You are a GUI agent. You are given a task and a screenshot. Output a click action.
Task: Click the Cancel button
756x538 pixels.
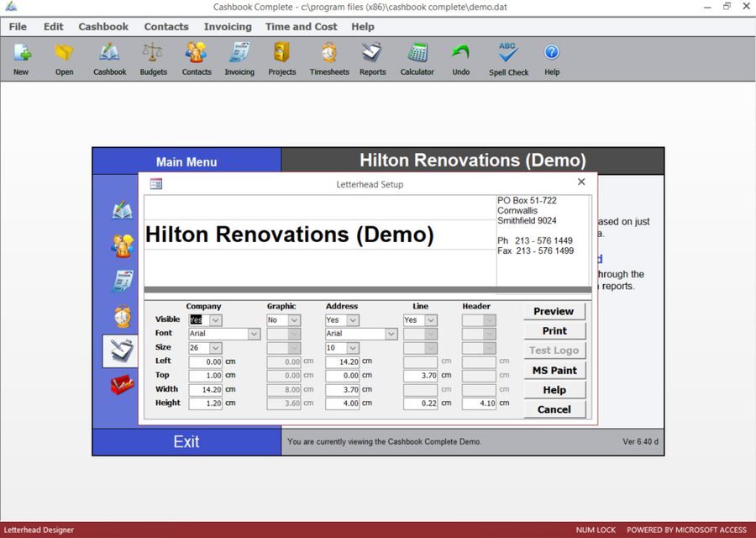[554, 409]
